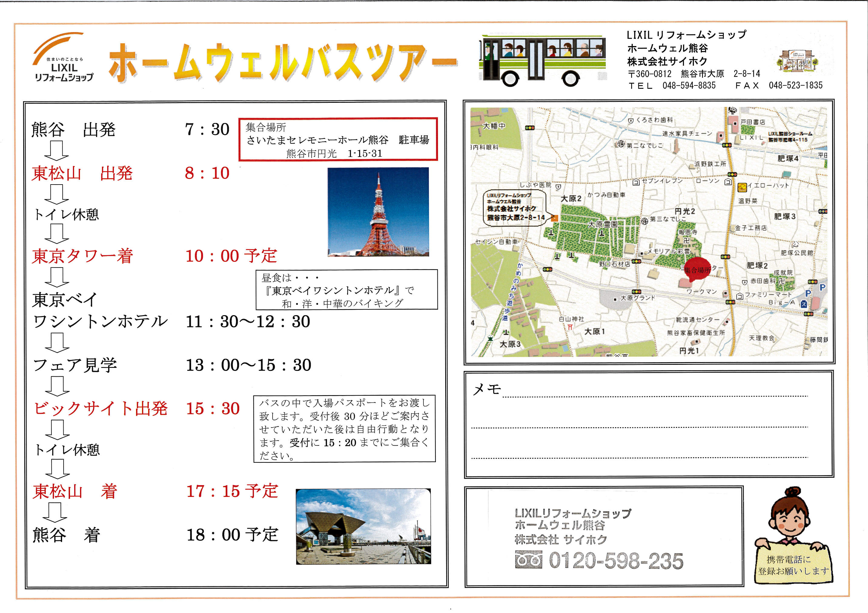
Task: Click the orange shop marker by 大原2
Action: 554,218
